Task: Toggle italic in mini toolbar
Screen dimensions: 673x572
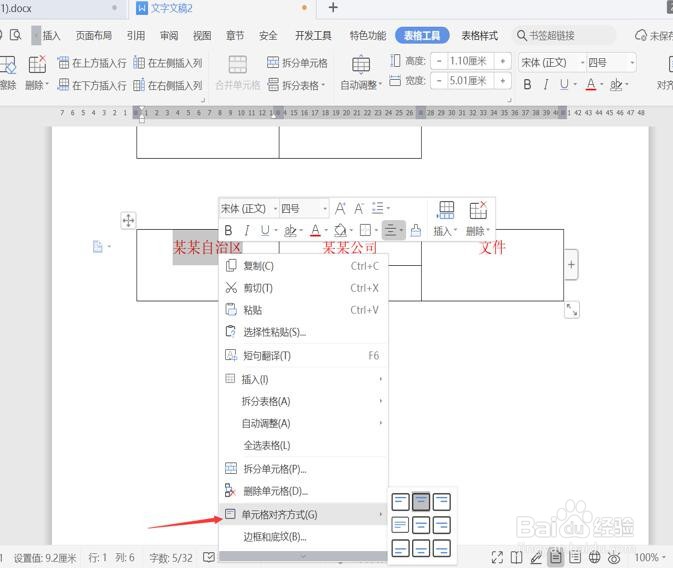Action: point(246,231)
